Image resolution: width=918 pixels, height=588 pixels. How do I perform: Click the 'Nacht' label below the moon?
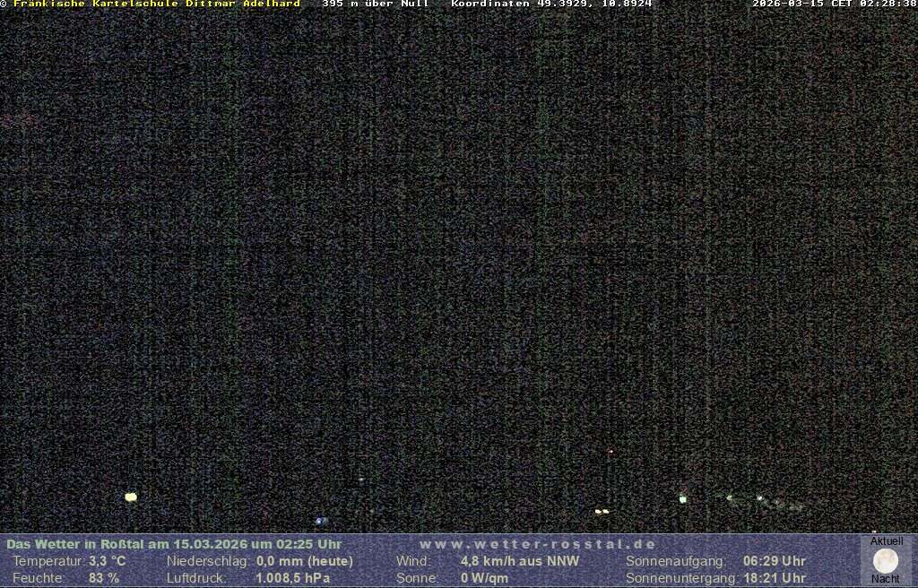[x=886, y=579]
